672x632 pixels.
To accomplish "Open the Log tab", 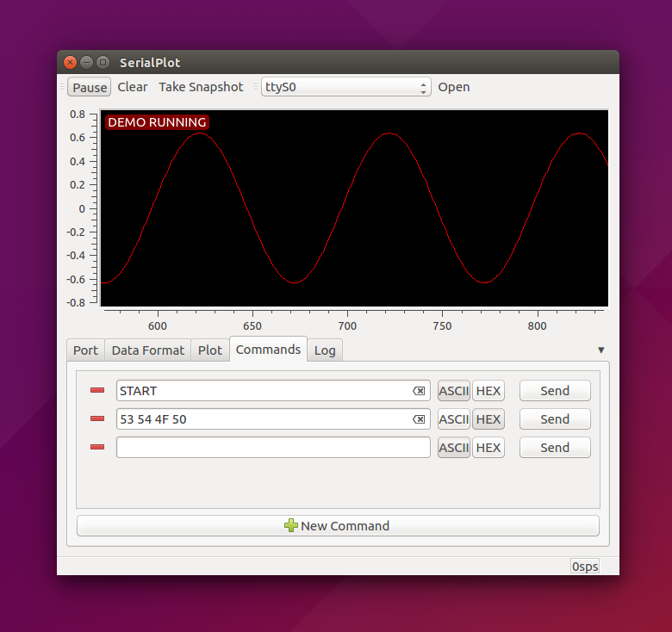I will 325,350.
